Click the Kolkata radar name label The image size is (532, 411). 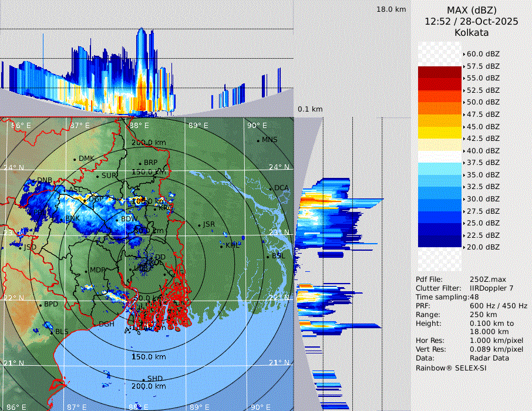472,33
